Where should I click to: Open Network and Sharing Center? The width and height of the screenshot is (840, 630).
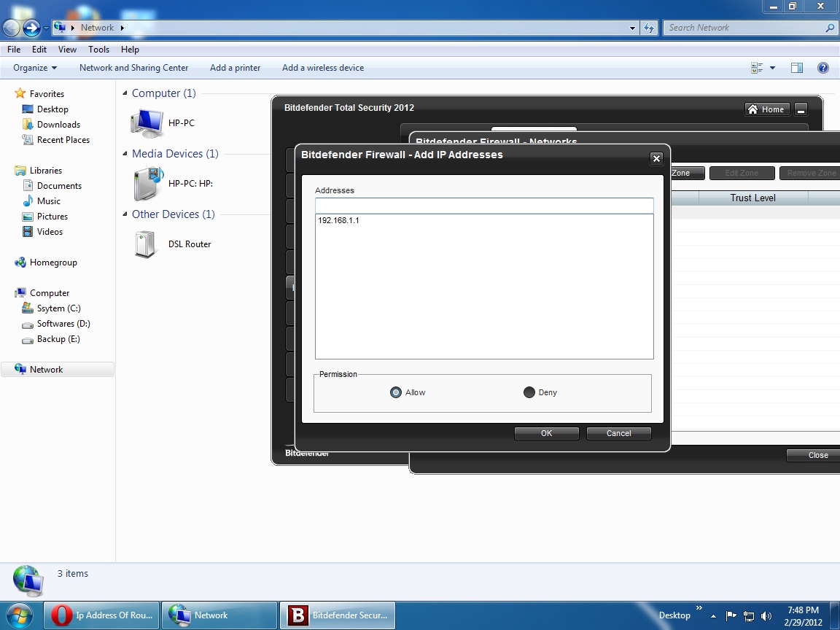coord(134,68)
